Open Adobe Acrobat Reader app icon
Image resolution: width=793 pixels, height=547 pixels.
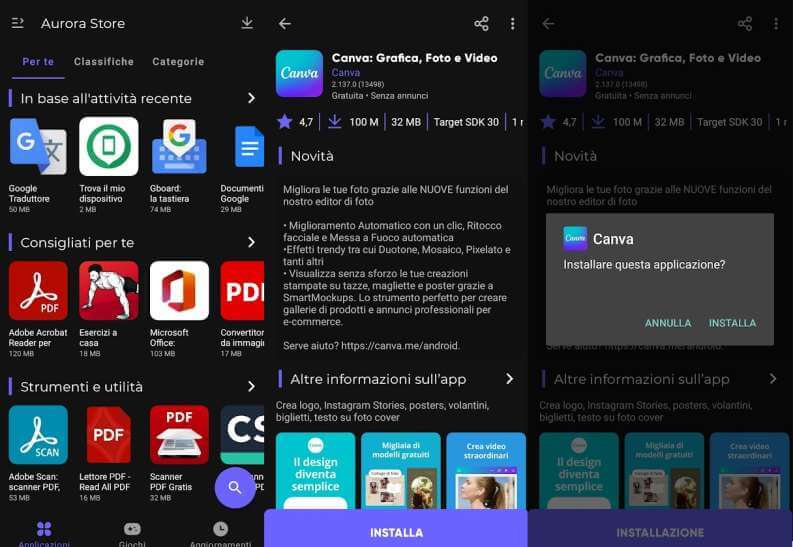click(x=38, y=291)
